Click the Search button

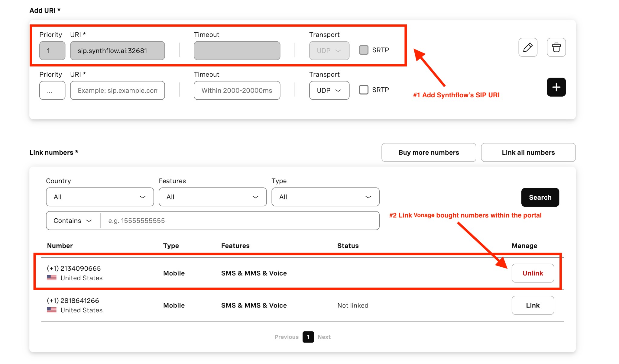pos(540,198)
